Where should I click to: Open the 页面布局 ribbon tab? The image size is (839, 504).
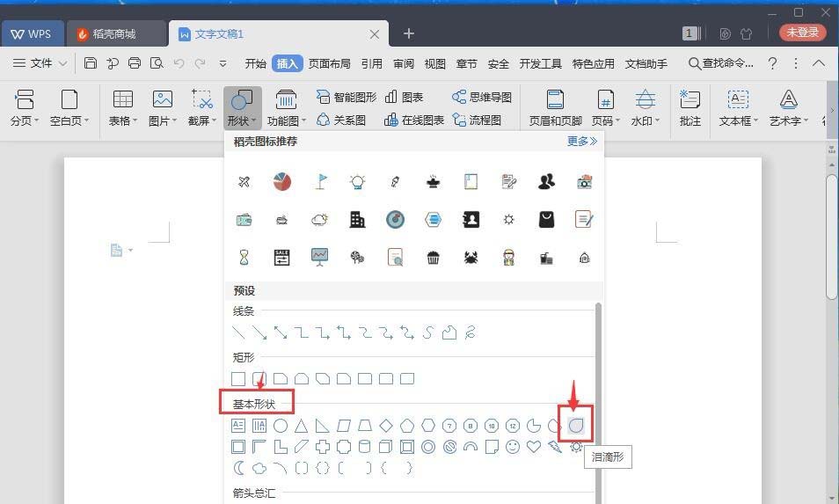click(329, 63)
